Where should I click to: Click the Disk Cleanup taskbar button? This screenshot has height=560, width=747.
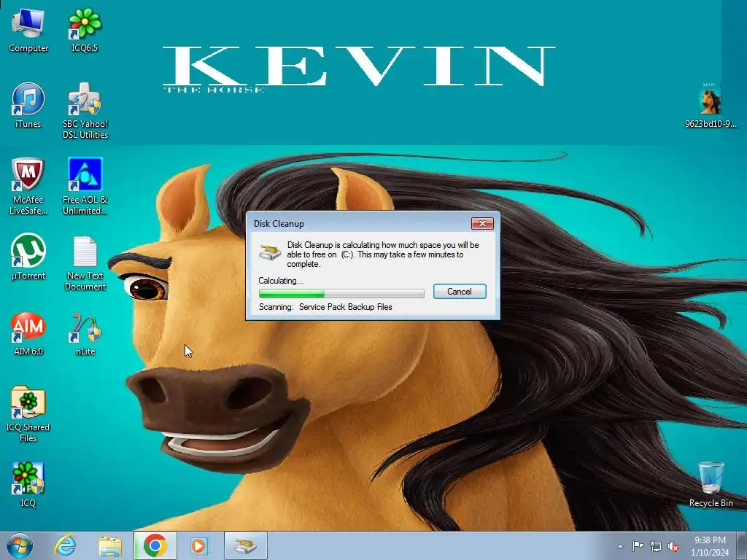click(x=245, y=545)
